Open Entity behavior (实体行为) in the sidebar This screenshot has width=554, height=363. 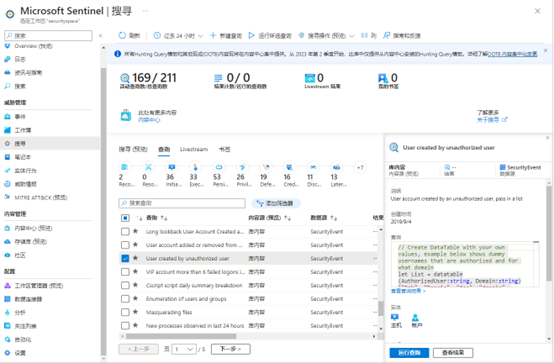click(20, 170)
